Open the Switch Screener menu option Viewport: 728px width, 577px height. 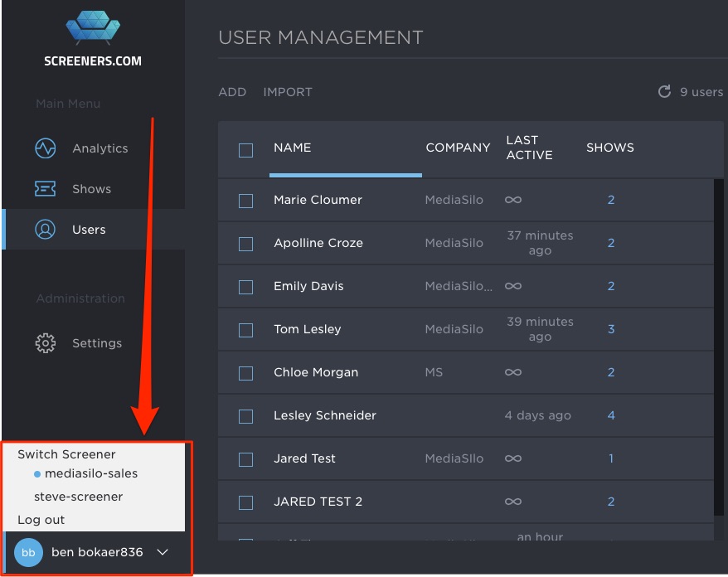tap(66, 454)
